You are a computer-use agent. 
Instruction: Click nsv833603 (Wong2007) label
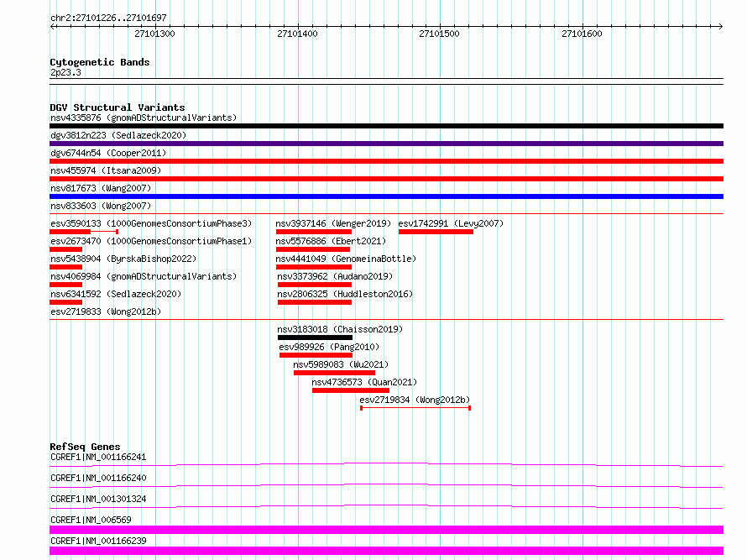pos(101,206)
